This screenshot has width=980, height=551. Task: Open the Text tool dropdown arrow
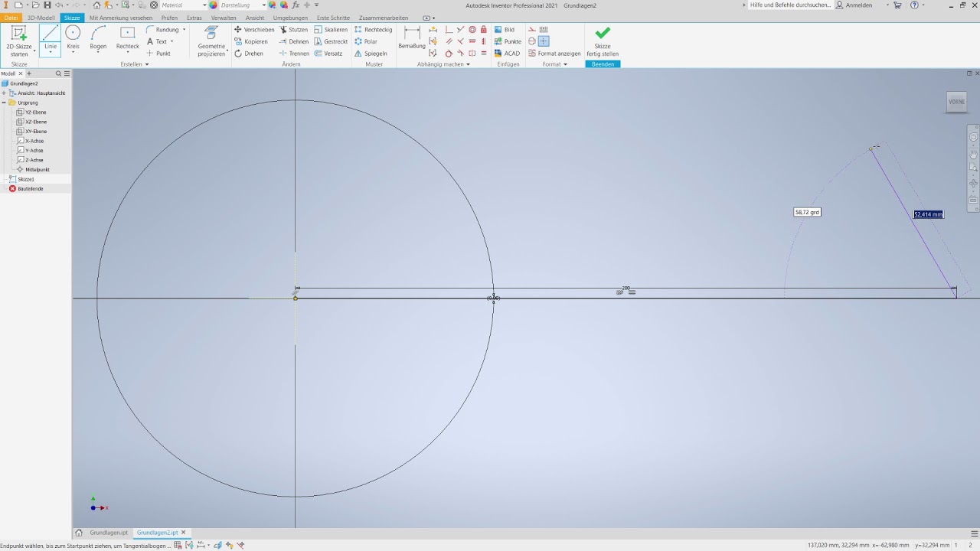pos(172,41)
